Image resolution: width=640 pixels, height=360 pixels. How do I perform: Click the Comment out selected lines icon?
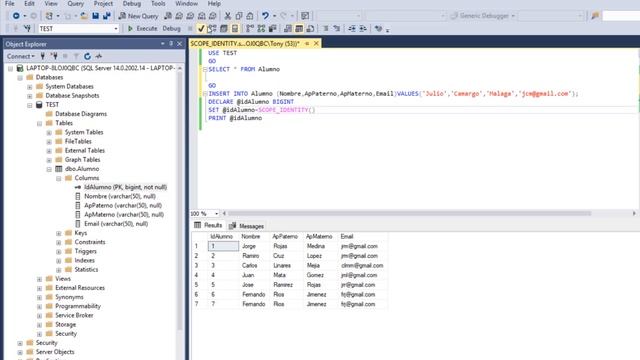click(326, 29)
